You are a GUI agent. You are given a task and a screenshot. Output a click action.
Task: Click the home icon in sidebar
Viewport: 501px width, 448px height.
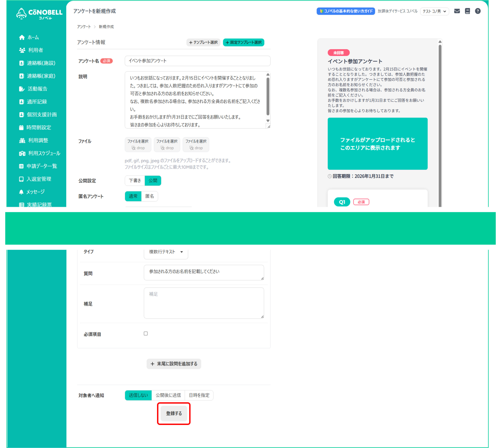tap(22, 37)
